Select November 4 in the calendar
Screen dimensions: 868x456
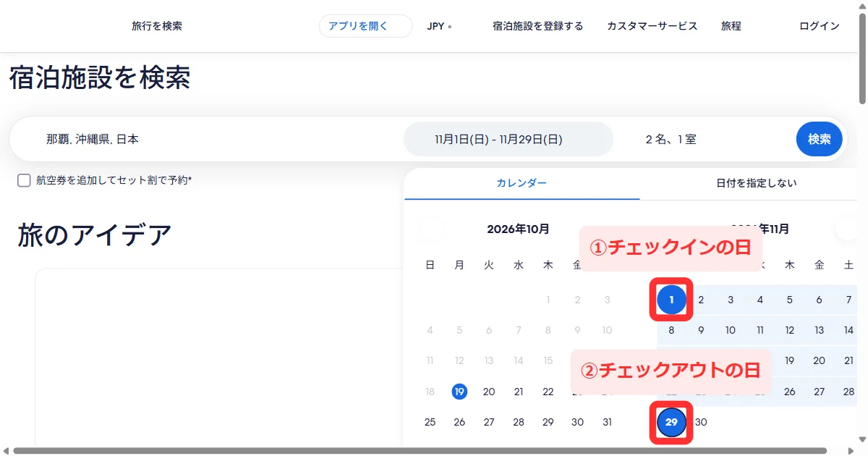pyautogui.click(x=760, y=300)
